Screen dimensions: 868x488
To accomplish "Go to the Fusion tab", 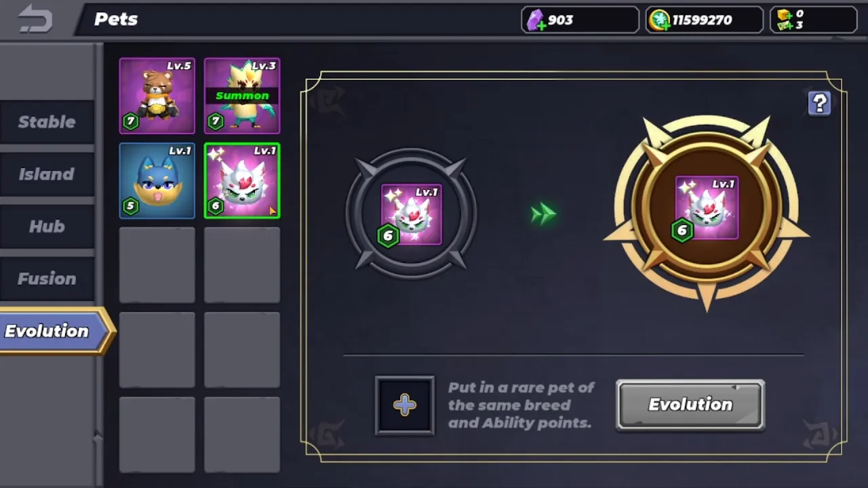I will [47, 279].
